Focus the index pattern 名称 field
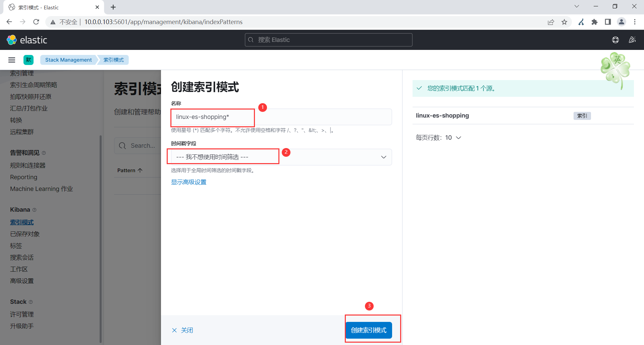The width and height of the screenshot is (644, 345). 281,117
